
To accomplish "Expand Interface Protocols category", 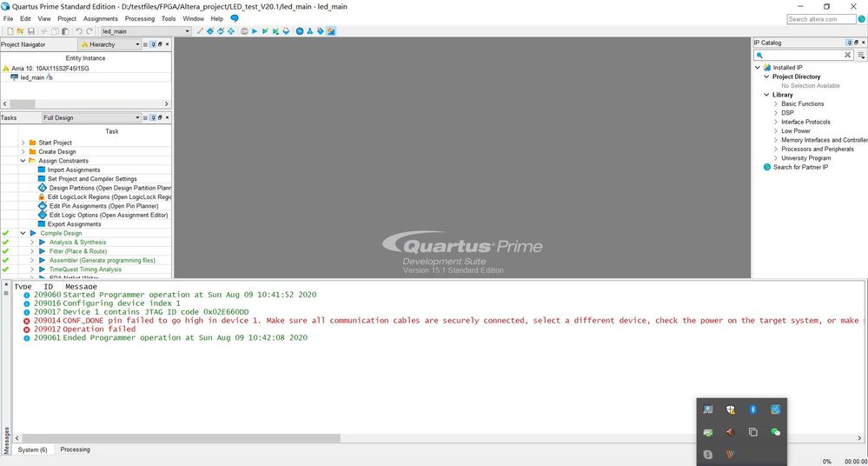I will point(776,122).
